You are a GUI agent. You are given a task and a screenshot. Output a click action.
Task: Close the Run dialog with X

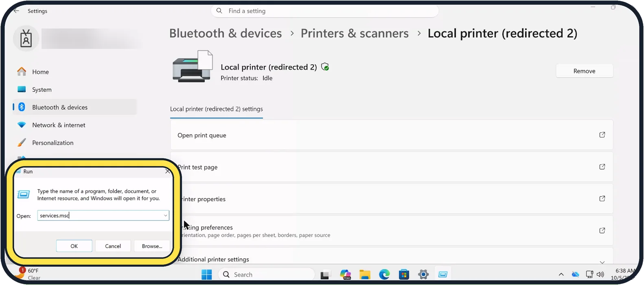(x=168, y=171)
